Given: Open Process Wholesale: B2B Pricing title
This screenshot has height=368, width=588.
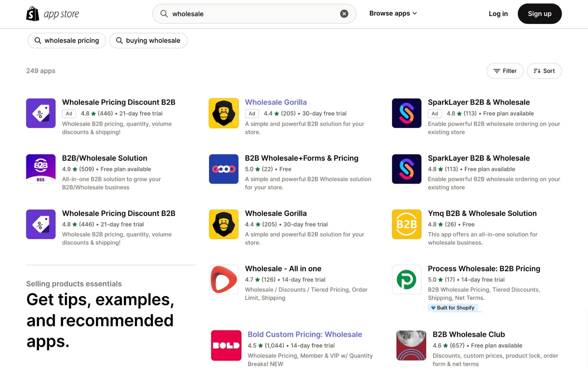Looking at the screenshot, I should click(x=484, y=269).
